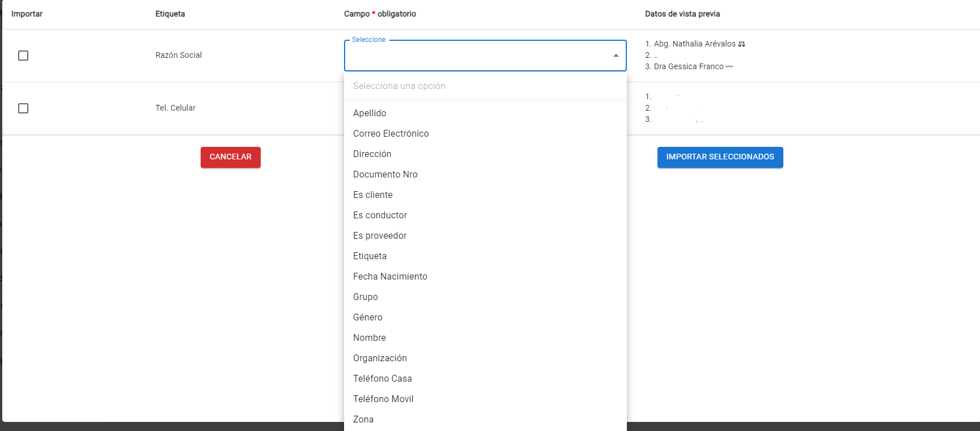This screenshot has height=431, width=980.
Task: Select Es cliente option
Action: (x=485, y=195)
